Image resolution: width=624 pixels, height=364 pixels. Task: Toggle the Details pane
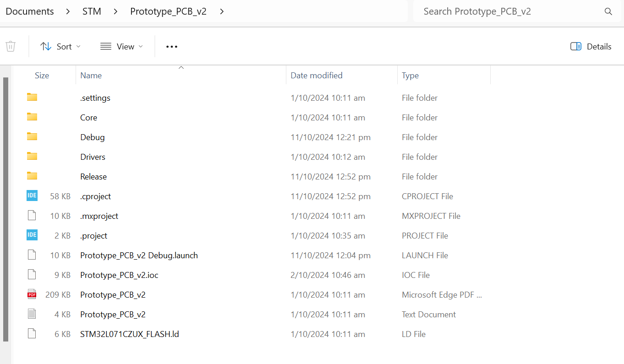(x=590, y=46)
